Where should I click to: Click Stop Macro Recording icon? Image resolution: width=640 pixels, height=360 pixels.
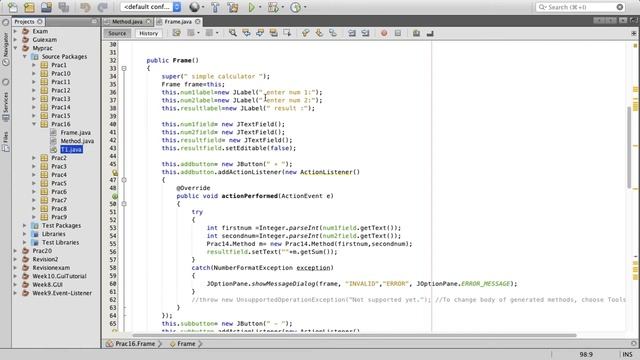(x=398, y=33)
